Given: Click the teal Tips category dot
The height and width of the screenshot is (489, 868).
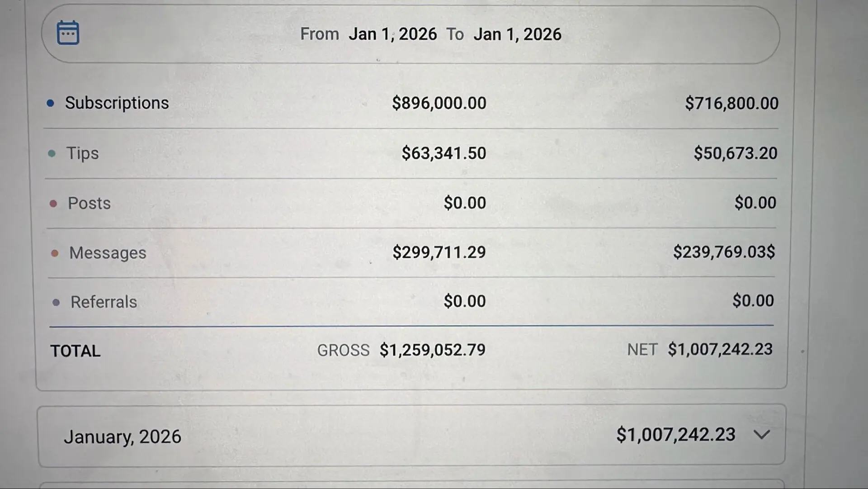Looking at the screenshot, I should click(x=52, y=153).
